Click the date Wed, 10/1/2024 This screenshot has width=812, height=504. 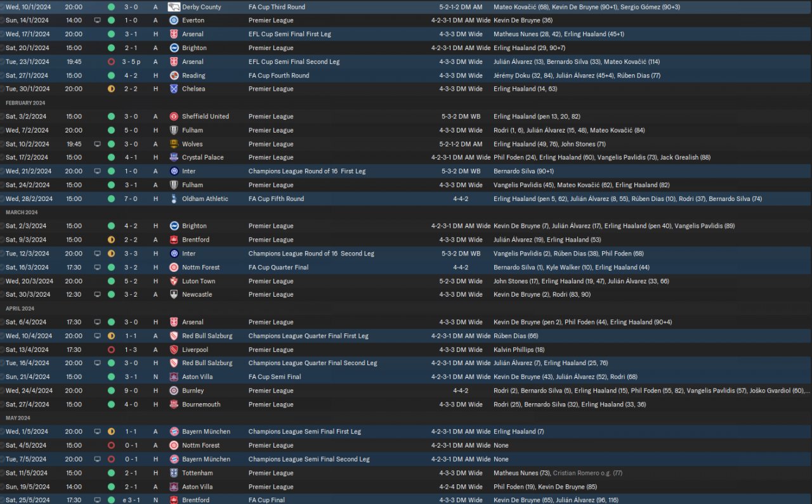pos(27,7)
